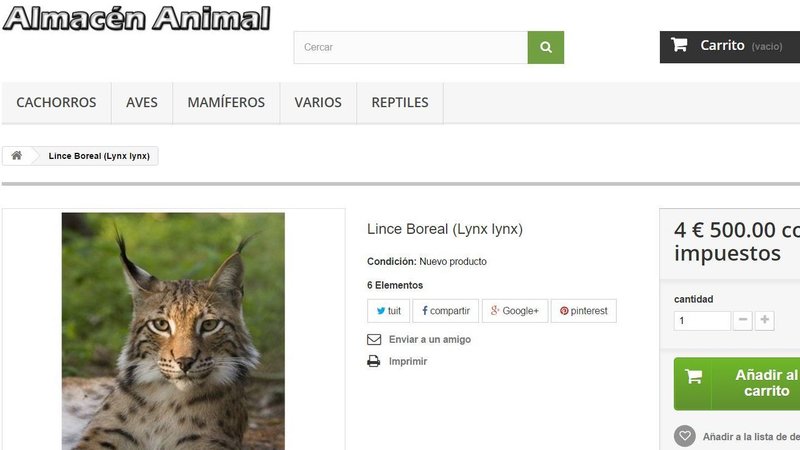Click the lynx product image

point(173,330)
